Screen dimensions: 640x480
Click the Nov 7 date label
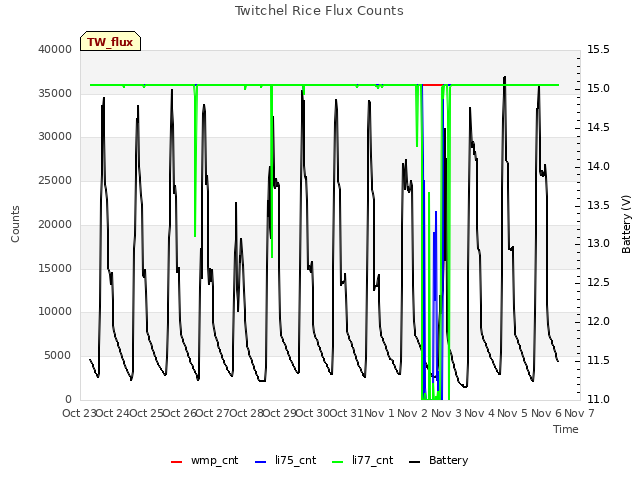(x=579, y=413)
